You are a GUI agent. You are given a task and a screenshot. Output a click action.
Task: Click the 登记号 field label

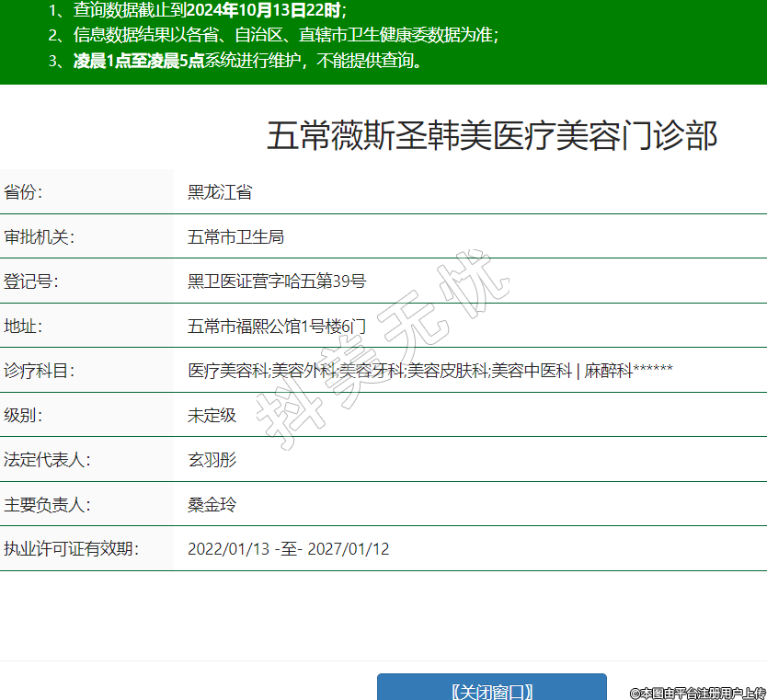pyautogui.click(x=31, y=281)
